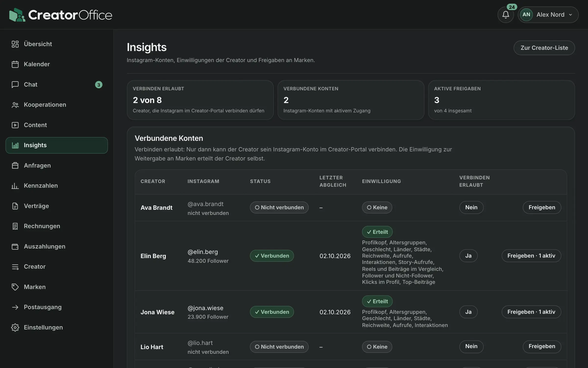Click the Postausgang arrow icon
The image size is (588, 368).
(x=15, y=307)
